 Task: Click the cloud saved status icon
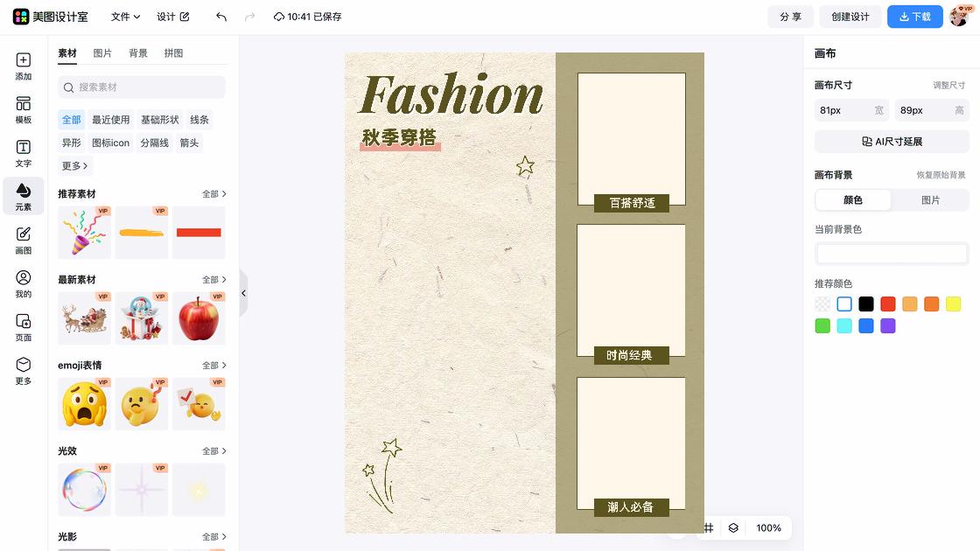(x=279, y=17)
